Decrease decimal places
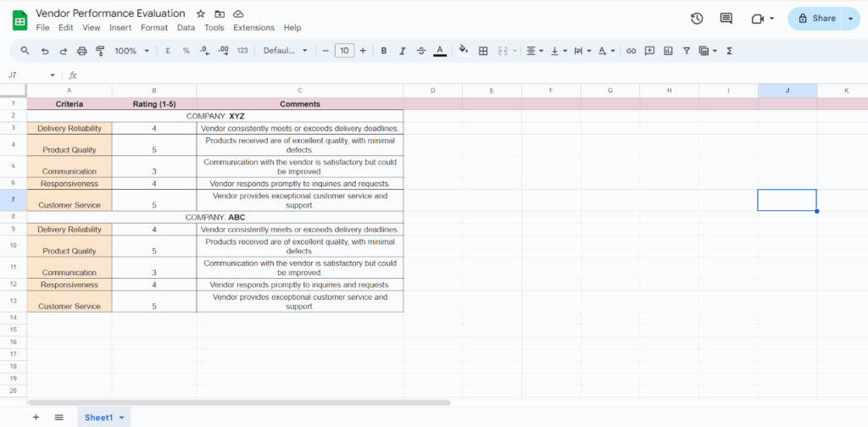Screen dimensions: 868x427 [205, 51]
